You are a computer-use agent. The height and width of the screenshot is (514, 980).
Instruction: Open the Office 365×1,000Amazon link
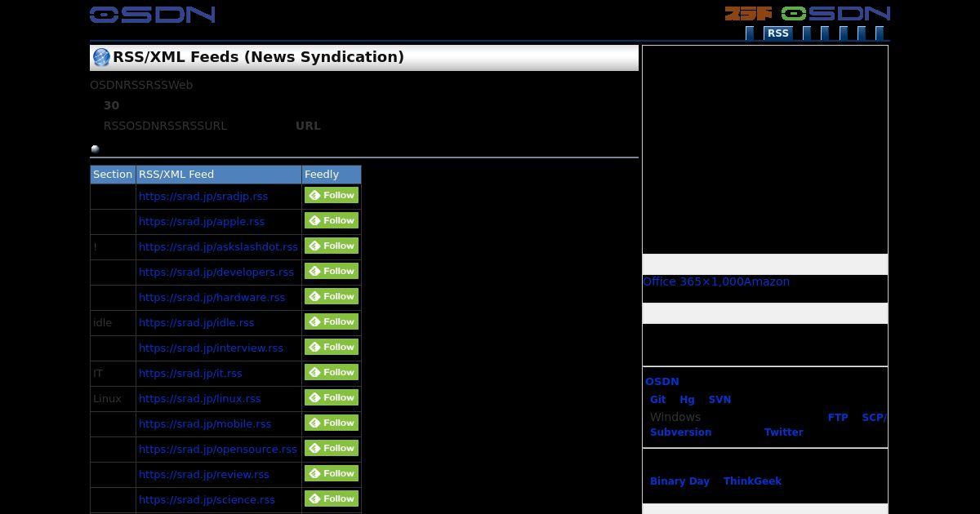(716, 281)
